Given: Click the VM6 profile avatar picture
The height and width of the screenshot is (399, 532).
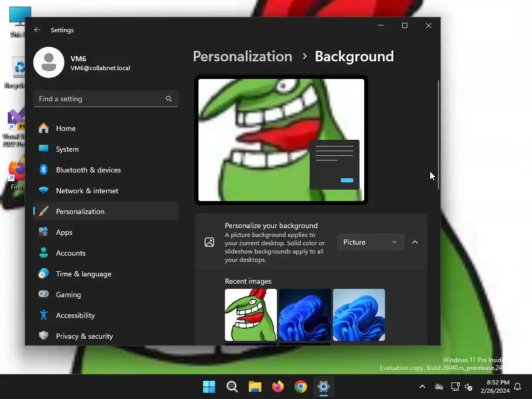Looking at the screenshot, I should (49, 62).
